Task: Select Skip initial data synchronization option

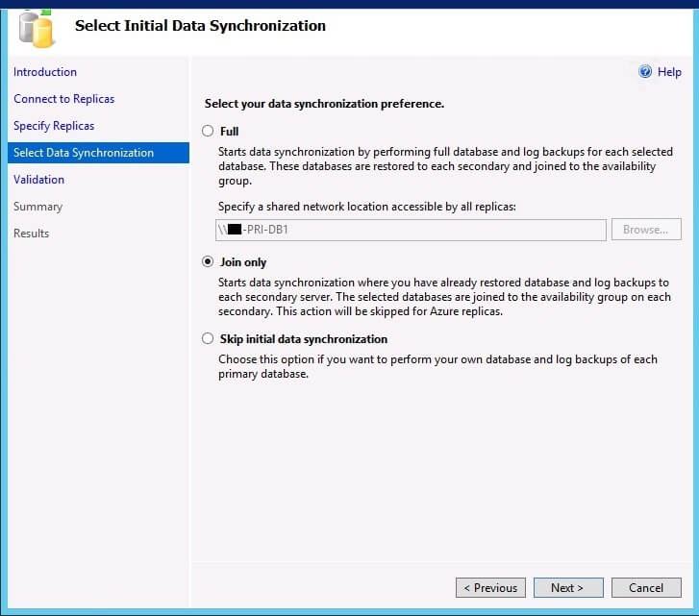Action: [x=208, y=339]
